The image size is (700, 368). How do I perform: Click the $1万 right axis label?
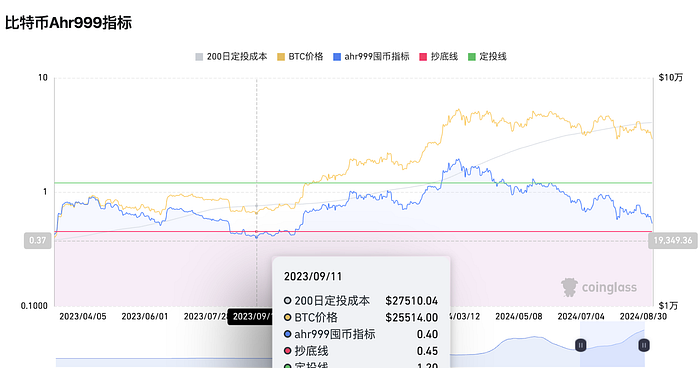[668, 306]
